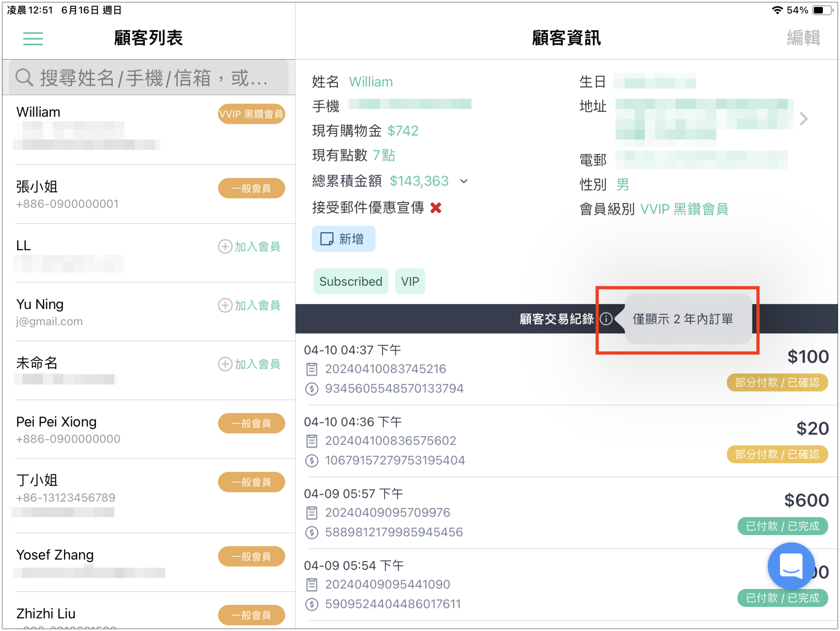Select Zhizhi Liu in the customer list
Screen dimensions: 840x631
click(x=149, y=610)
